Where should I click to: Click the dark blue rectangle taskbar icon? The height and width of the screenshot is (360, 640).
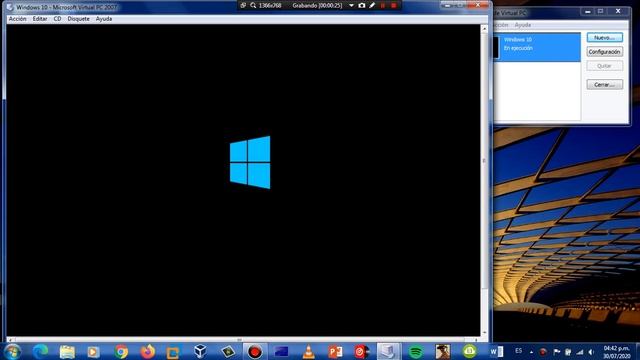coord(281,351)
